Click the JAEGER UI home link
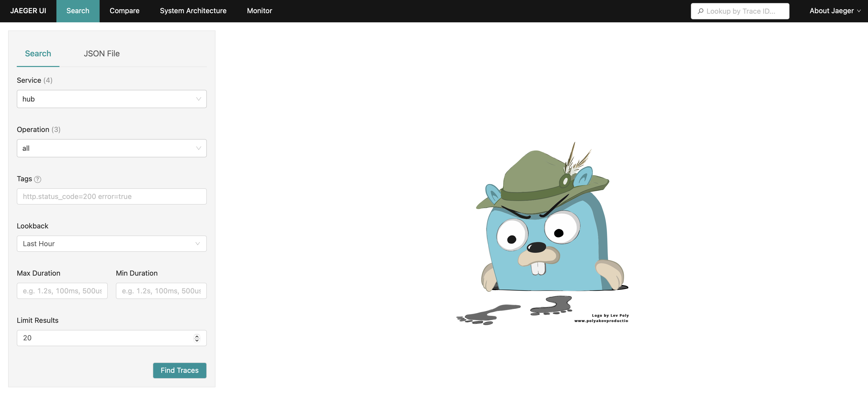Image resolution: width=868 pixels, height=401 pixels. 28,11
